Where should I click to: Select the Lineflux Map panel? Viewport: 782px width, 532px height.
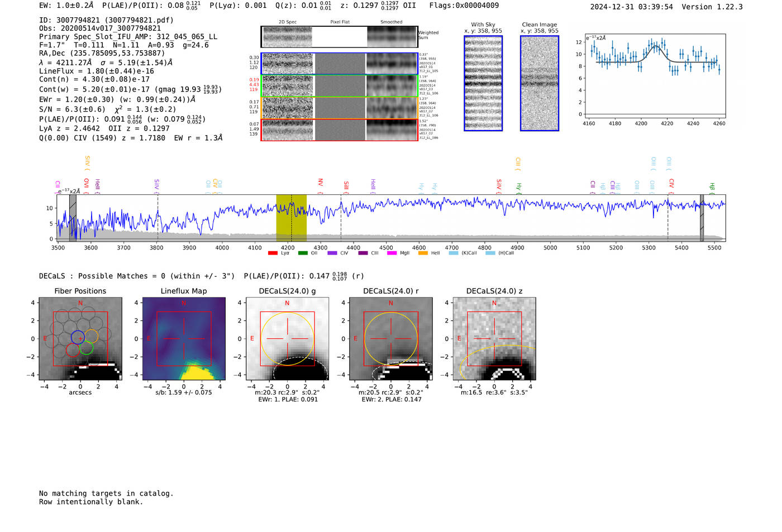click(x=184, y=339)
